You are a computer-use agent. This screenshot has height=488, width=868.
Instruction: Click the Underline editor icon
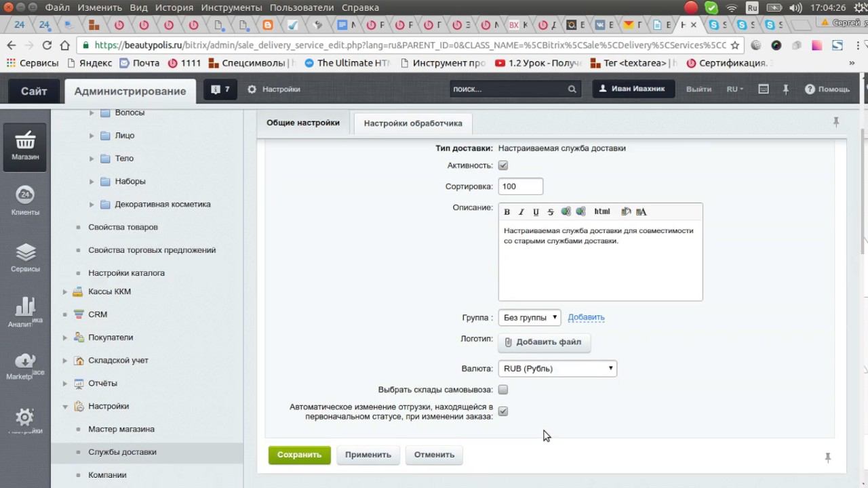tap(536, 211)
